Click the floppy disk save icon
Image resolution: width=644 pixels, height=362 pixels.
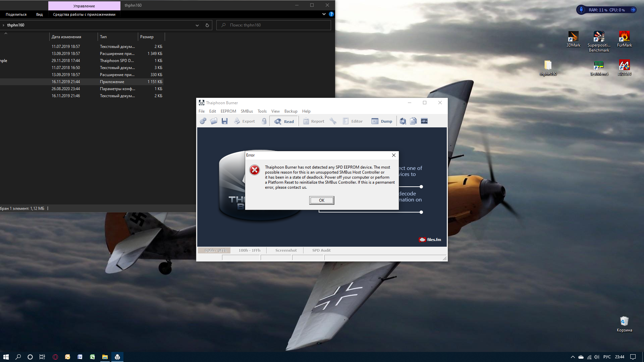224,121
